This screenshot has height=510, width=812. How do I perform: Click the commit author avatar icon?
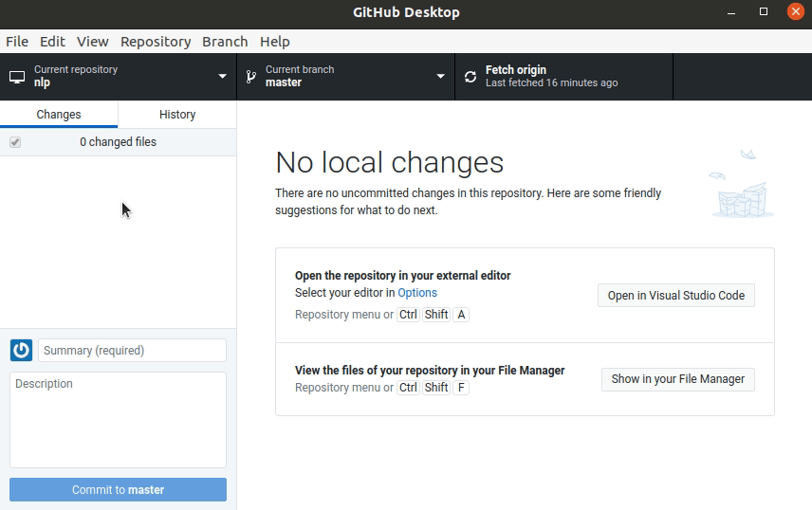click(21, 351)
